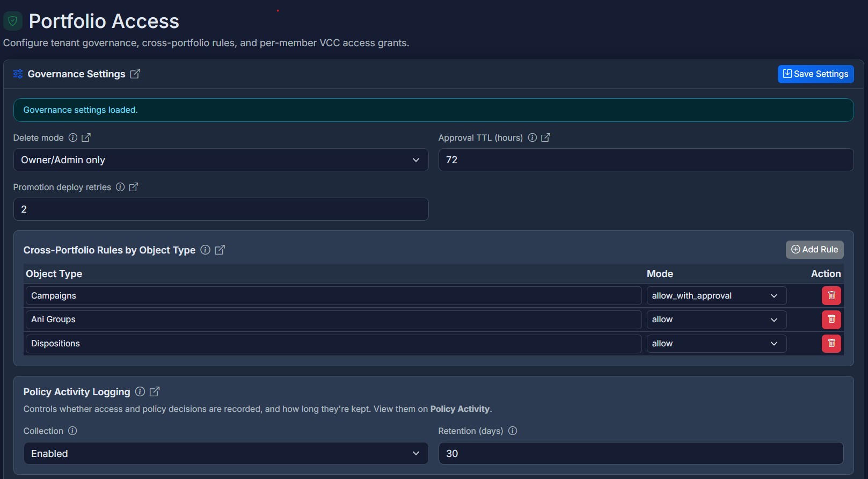
Task: Click the Ani Groups object type field
Action: click(x=334, y=320)
